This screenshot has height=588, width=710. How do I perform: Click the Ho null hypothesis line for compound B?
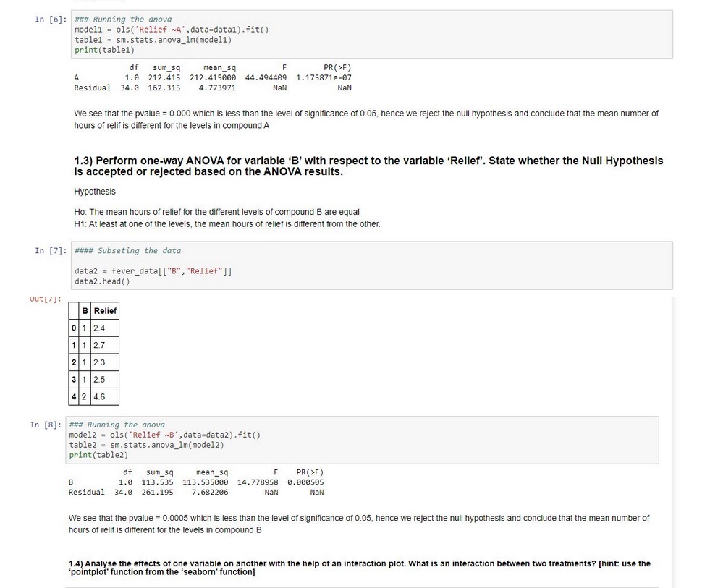click(x=217, y=212)
